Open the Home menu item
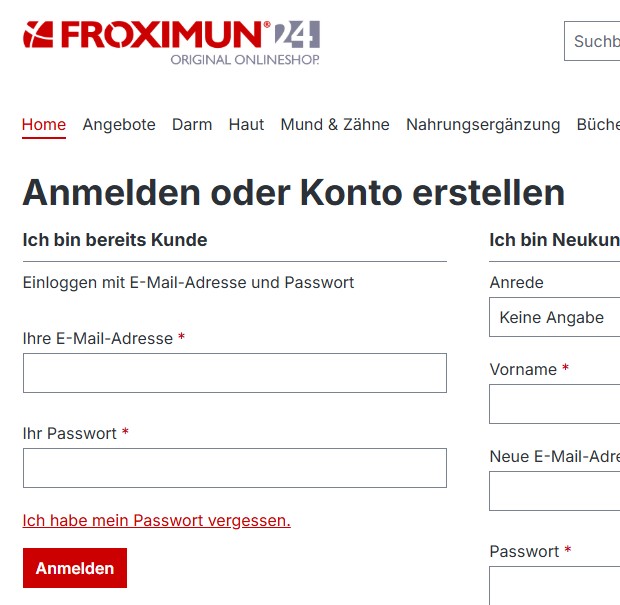The image size is (620, 605). coord(44,125)
